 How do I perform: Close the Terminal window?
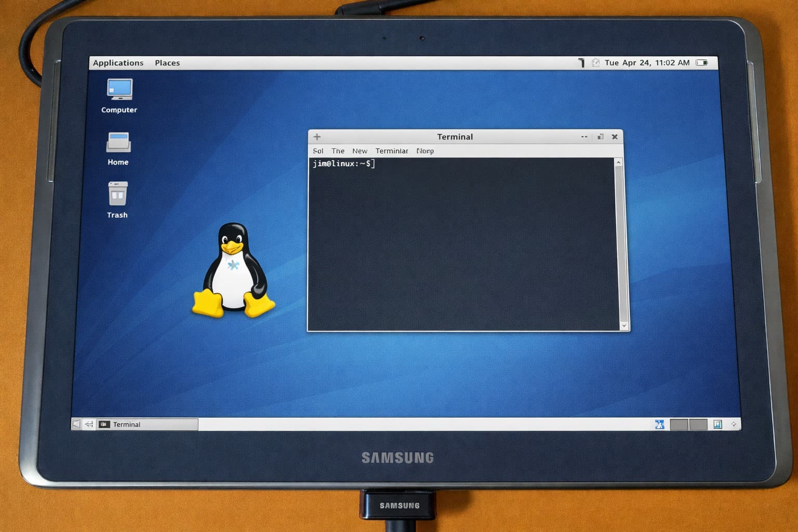coord(615,137)
